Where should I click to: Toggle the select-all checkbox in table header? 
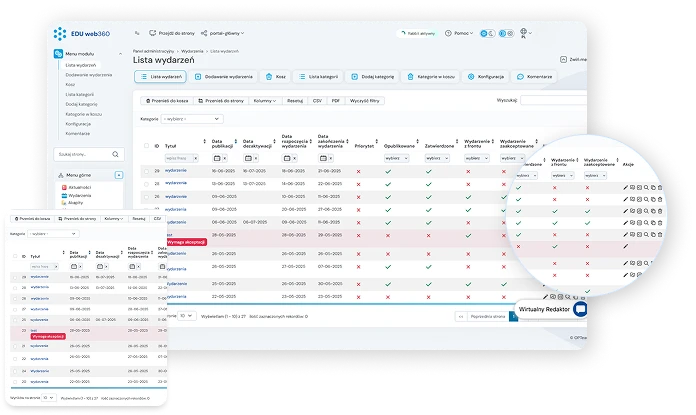tap(146, 146)
